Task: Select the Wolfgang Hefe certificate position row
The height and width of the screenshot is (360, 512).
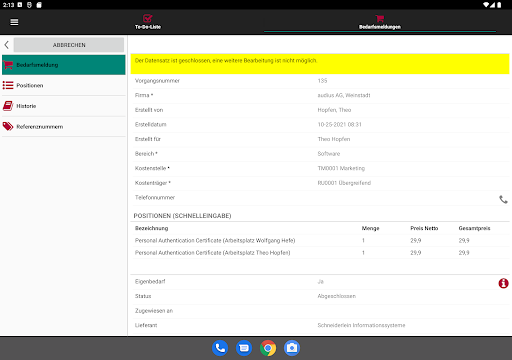Action: click(x=320, y=240)
